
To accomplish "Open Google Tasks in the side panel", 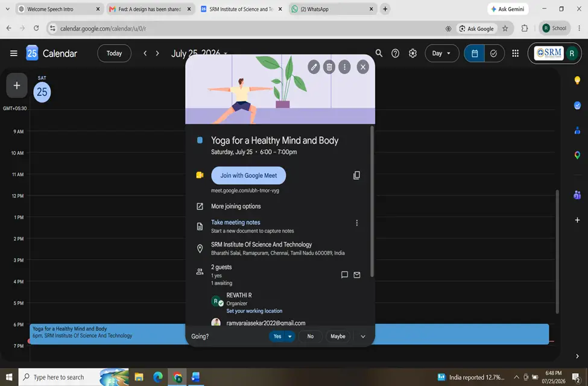I will 577,106.
